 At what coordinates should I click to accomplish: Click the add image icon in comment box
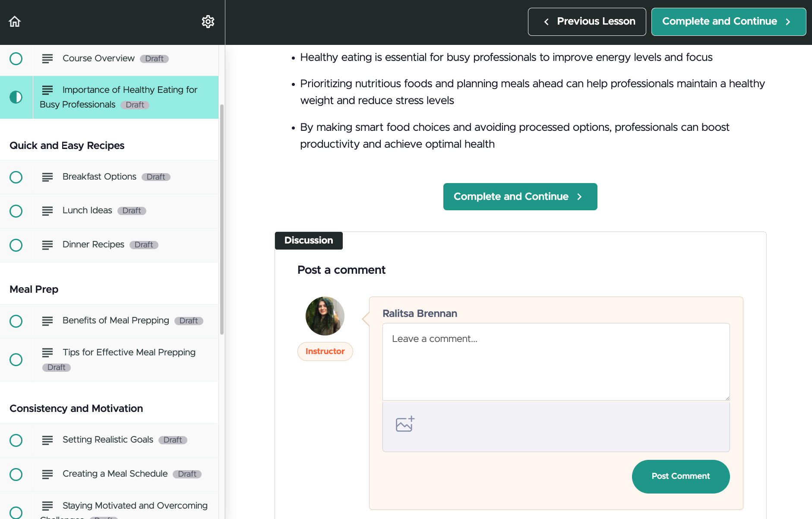click(x=405, y=424)
